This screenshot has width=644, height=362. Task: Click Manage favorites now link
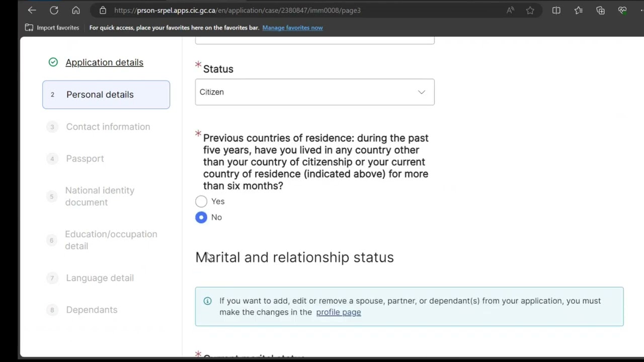(292, 28)
